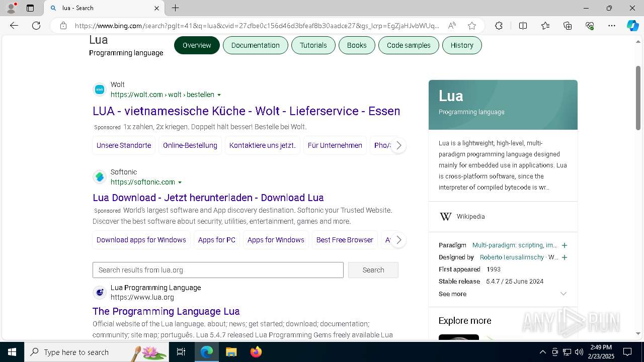The image size is (644, 362).
Task: Click Für Unternehmen sitelink
Action: pos(335,145)
